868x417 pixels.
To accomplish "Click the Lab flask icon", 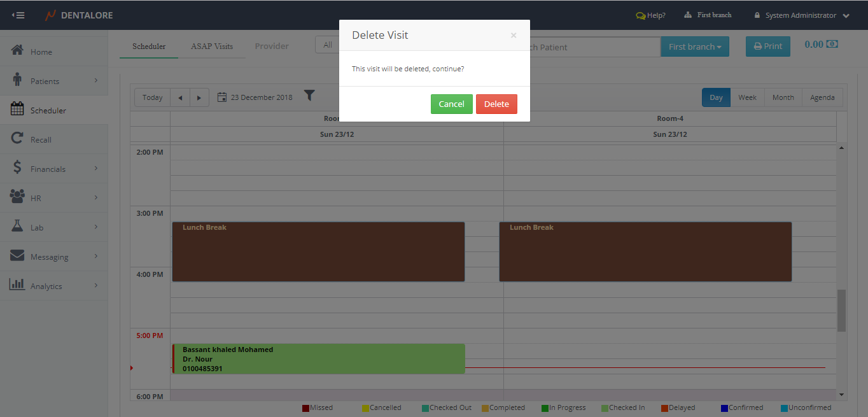I will point(18,227).
